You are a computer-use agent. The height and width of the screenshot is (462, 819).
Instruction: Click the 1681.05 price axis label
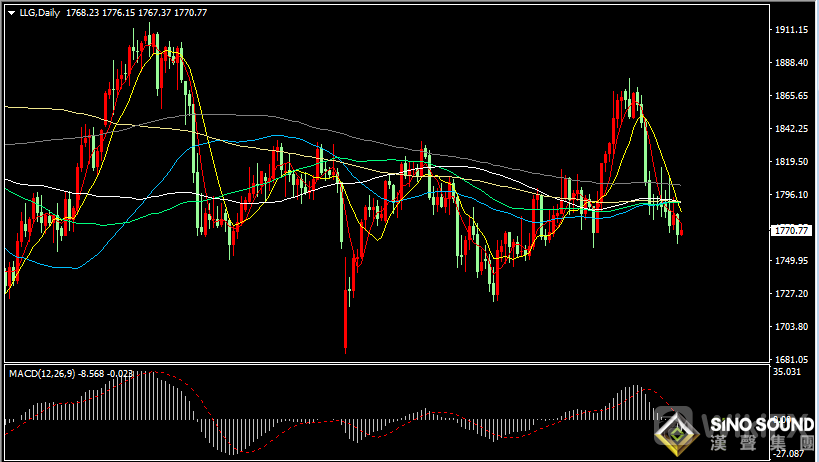[792, 359]
